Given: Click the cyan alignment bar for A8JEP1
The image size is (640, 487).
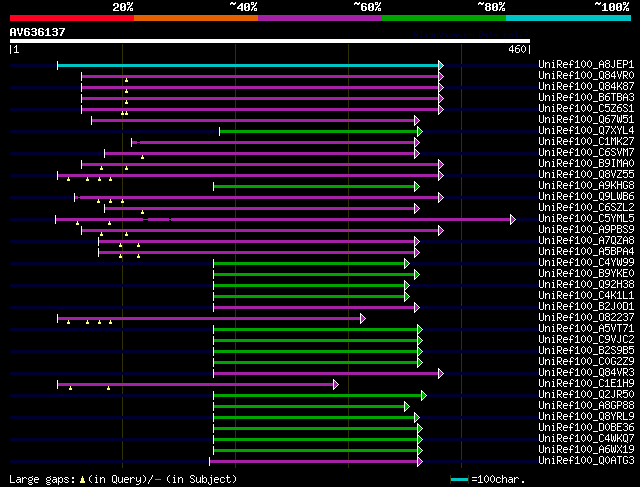Looking at the screenshot, I should [x=248, y=65].
